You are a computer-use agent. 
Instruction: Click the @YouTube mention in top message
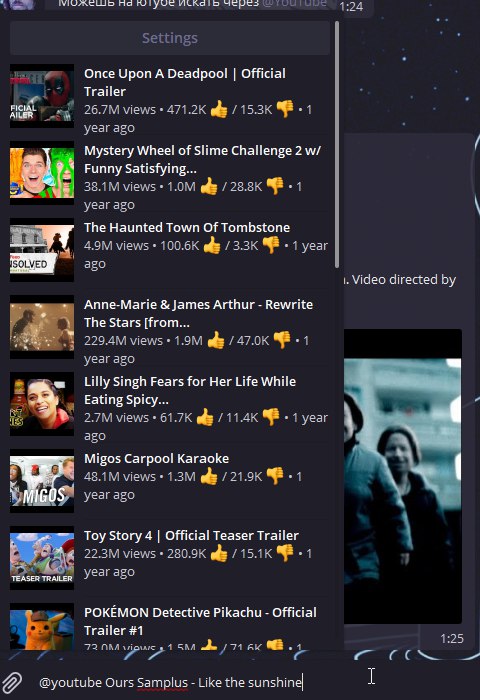point(295,4)
